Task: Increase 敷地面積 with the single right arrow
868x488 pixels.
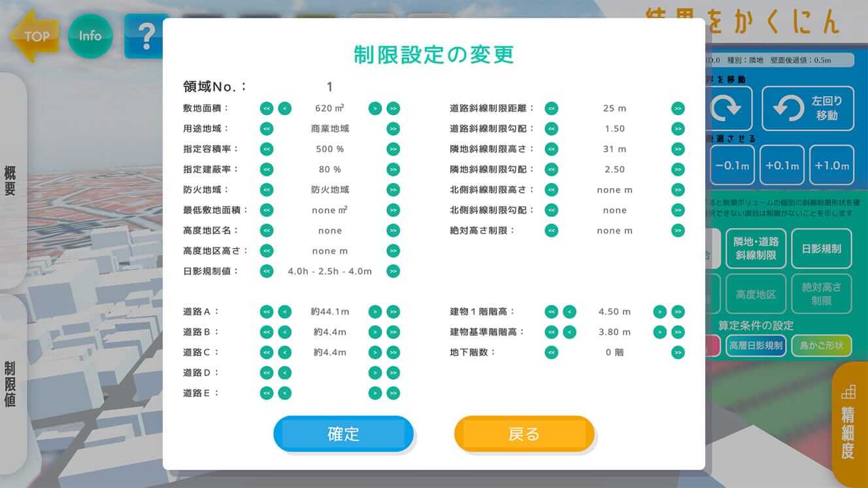Action: [x=375, y=108]
